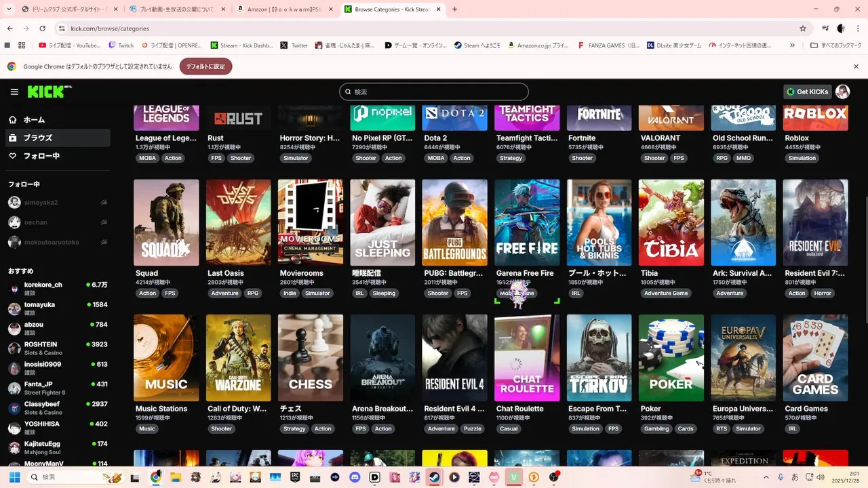Open the Escape From Tarkov cover
Viewport: 868px width, 488px height.
(x=599, y=358)
